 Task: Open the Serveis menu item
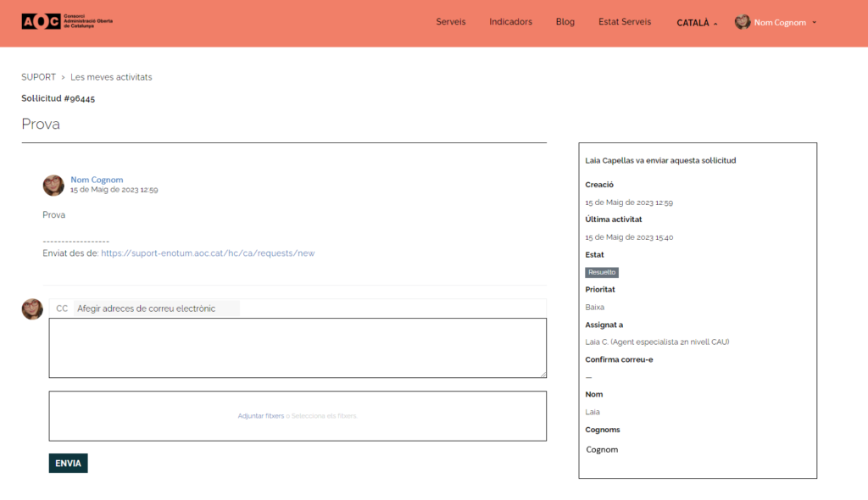451,22
